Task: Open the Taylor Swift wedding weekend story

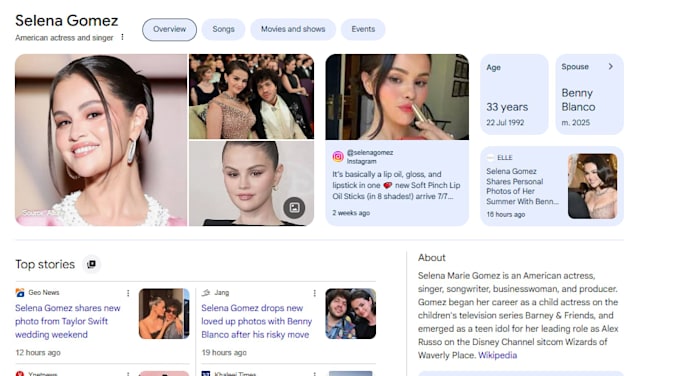Action: click(x=68, y=321)
